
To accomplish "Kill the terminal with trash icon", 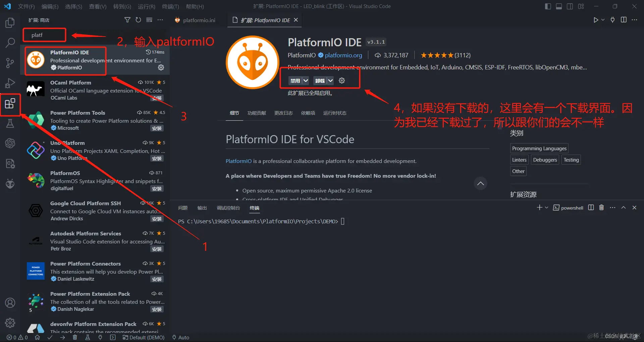I will coord(601,208).
